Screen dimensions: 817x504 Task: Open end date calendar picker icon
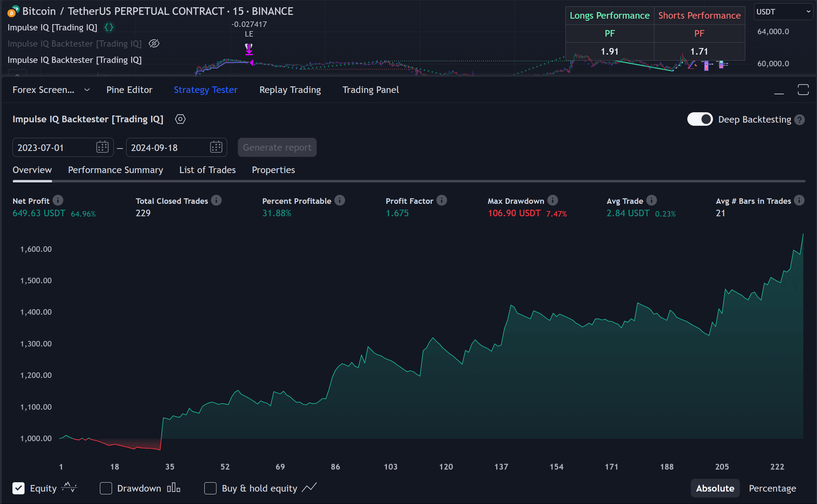(216, 147)
